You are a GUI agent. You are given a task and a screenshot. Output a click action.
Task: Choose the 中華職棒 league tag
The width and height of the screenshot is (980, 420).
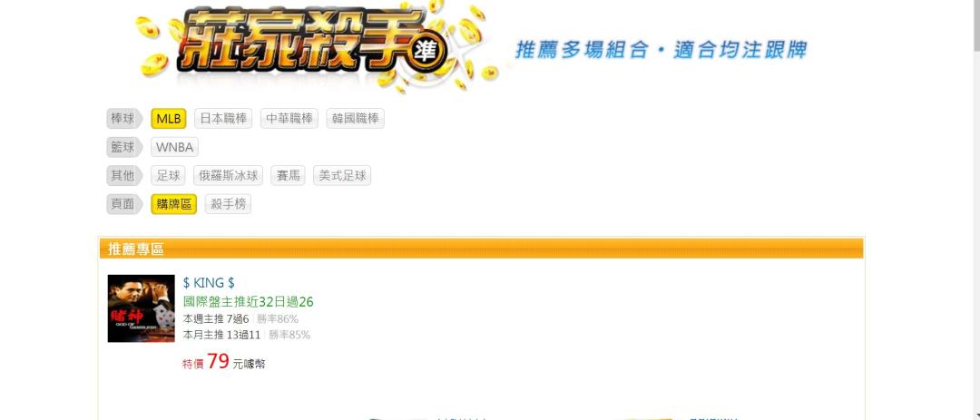point(289,119)
